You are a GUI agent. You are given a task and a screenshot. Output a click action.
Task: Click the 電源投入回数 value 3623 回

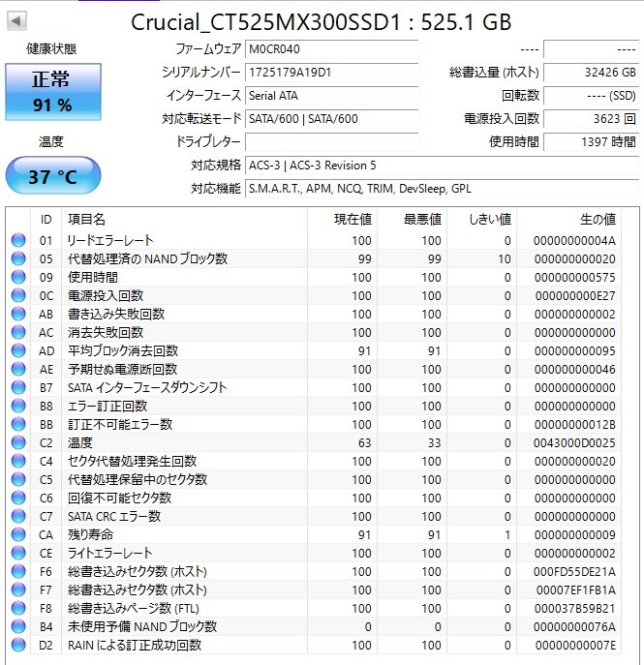point(592,119)
